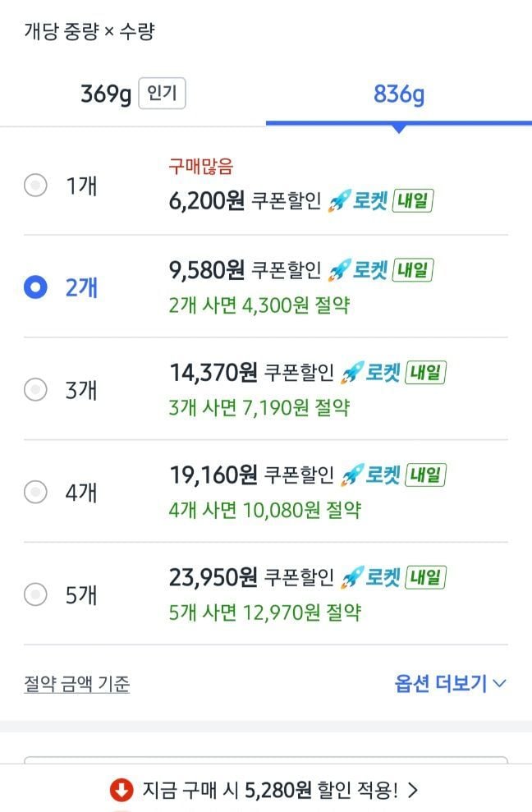Click the 9,580원 price for 2개
The width and height of the screenshot is (532, 812).
207,269
